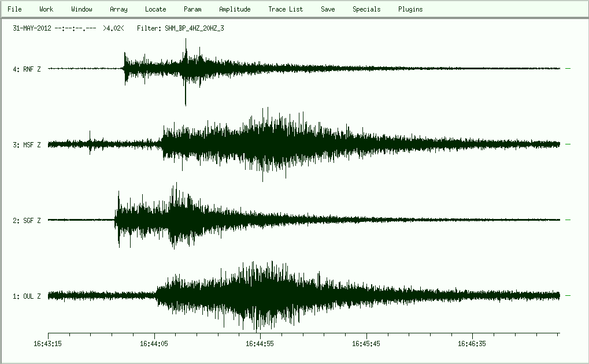Click the green marker right of RNF trace
The width and height of the screenshot is (589, 364).
point(568,69)
